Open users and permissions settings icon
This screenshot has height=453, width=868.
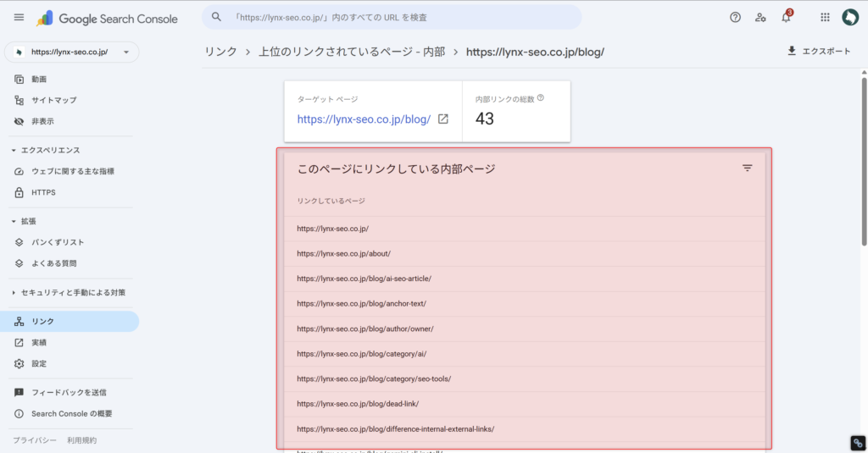[x=760, y=17]
